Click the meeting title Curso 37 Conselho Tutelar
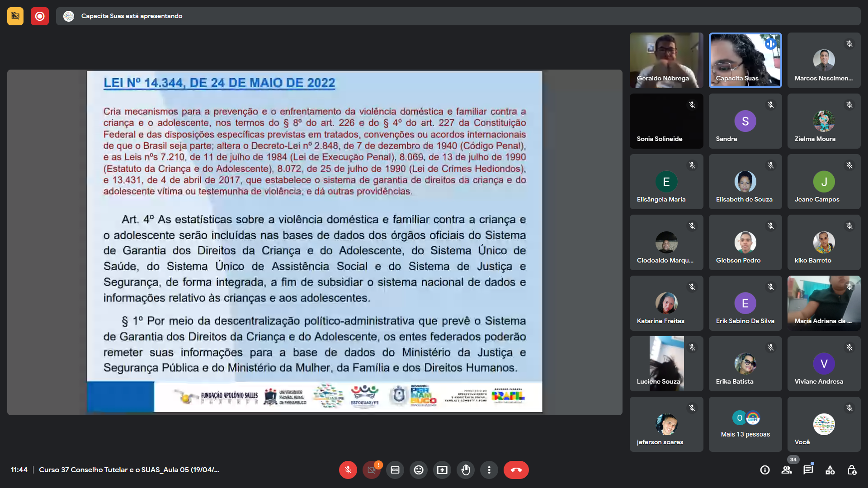This screenshot has width=868, height=488. tap(129, 470)
